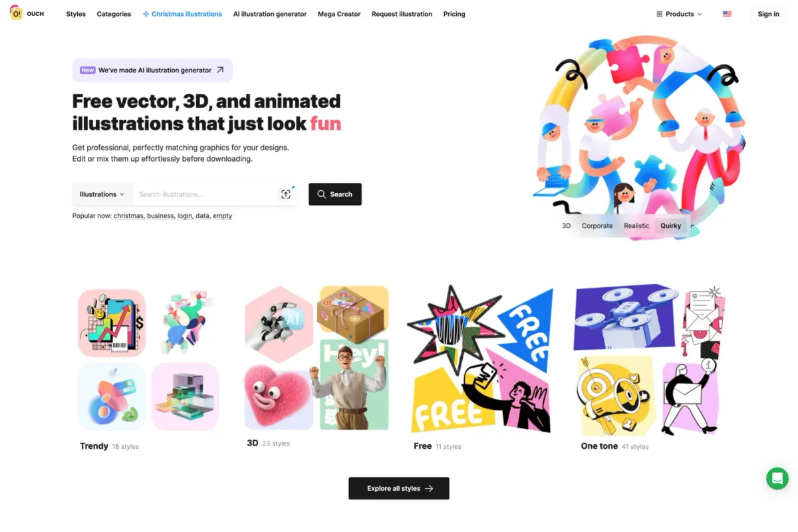Click the arrow icon on AI generator banner
This screenshot has height=532, width=798.
220,70
